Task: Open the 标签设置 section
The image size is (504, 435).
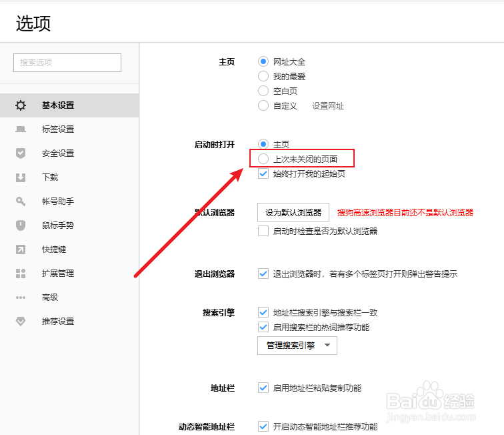Action: [69, 129]
